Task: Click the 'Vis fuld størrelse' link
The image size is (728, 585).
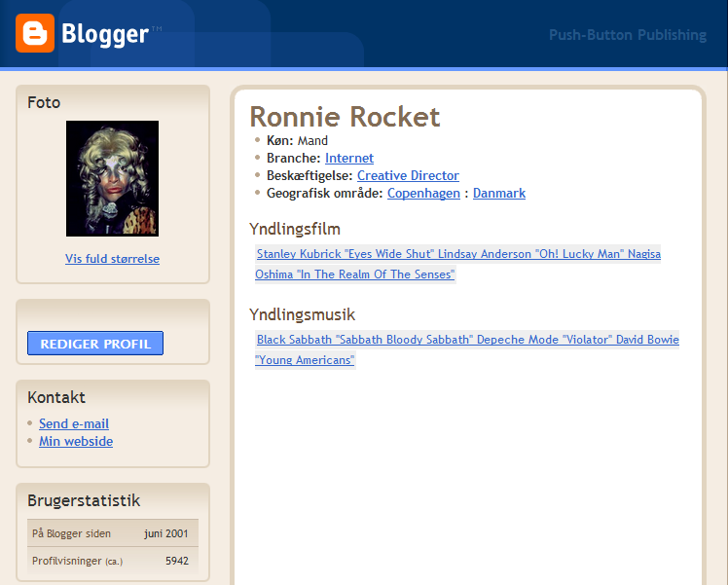Action: coord(112,259)
